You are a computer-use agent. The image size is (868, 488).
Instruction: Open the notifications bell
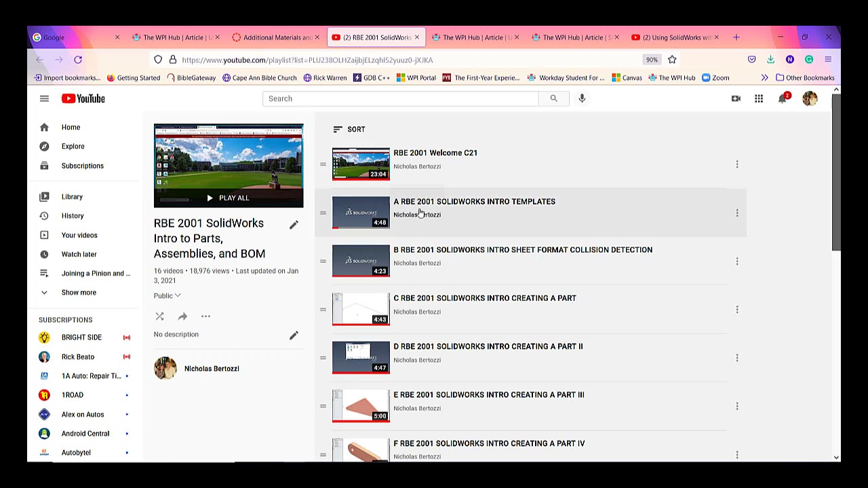pyautogui.click(x=783, y=98)
